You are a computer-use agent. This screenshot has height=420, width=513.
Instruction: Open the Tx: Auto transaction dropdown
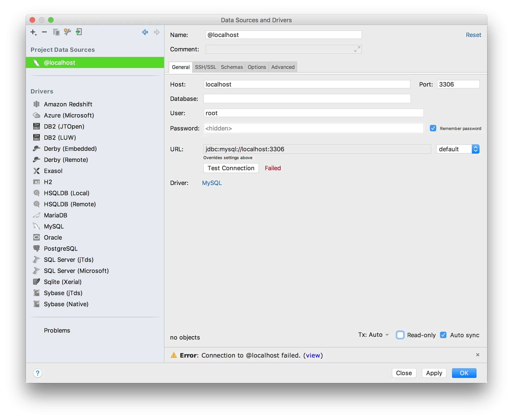coord(373,335)
